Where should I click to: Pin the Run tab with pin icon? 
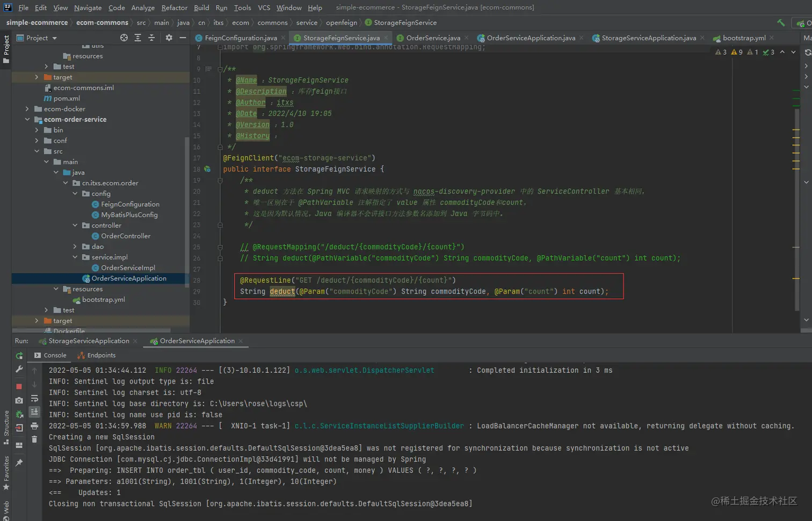(x=19, y=463)
